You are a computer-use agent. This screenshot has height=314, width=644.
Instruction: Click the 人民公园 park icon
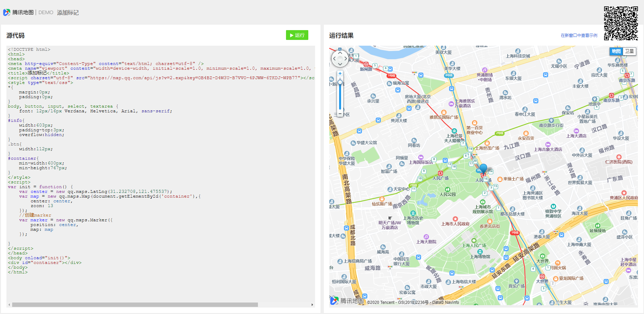(x=448, y=189)
